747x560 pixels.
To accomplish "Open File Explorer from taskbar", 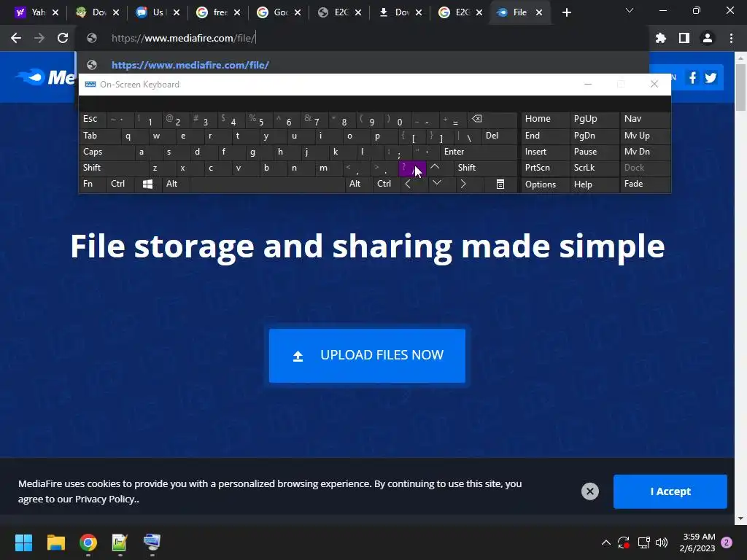I will click(55, 542).
